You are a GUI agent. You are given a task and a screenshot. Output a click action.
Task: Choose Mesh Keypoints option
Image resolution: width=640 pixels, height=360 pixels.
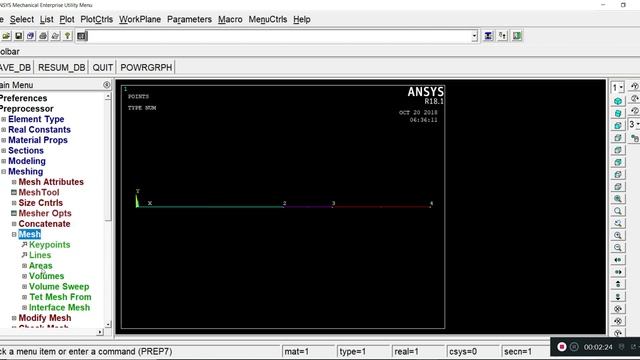49,244
